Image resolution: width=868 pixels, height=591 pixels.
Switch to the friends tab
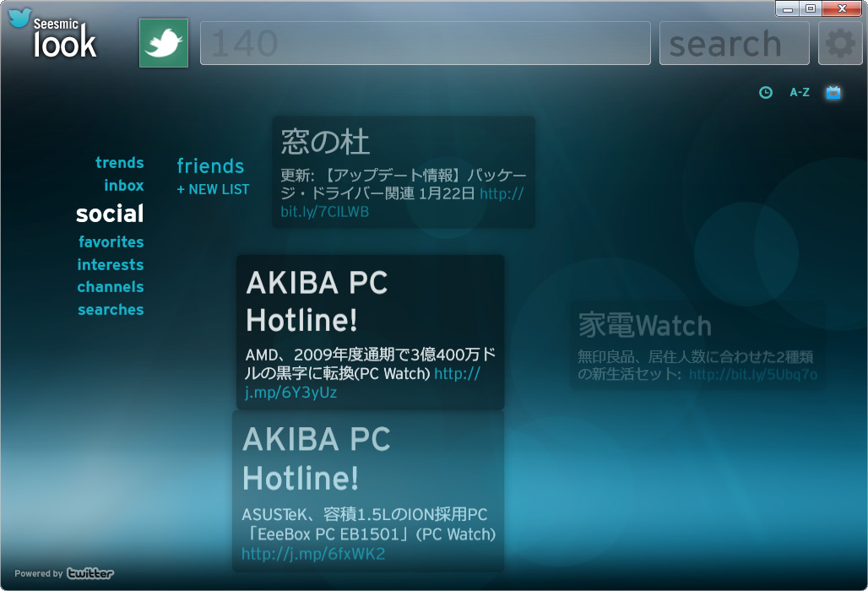tap(210, 166)
